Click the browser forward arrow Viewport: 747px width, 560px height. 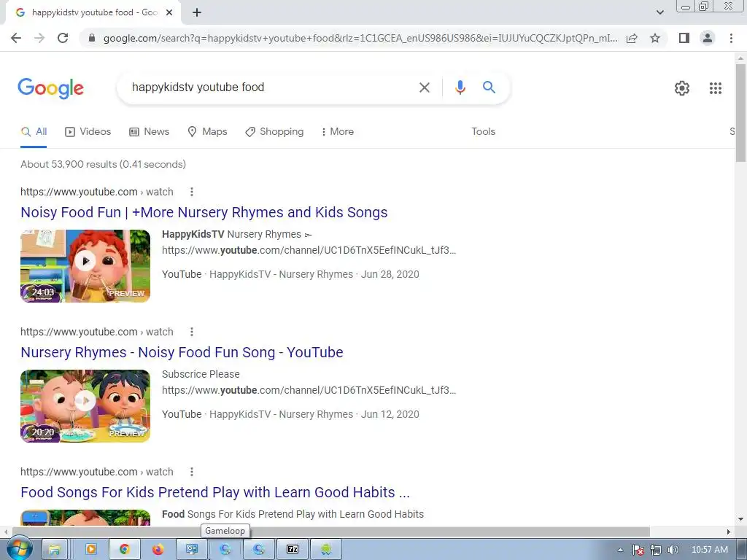39,38
